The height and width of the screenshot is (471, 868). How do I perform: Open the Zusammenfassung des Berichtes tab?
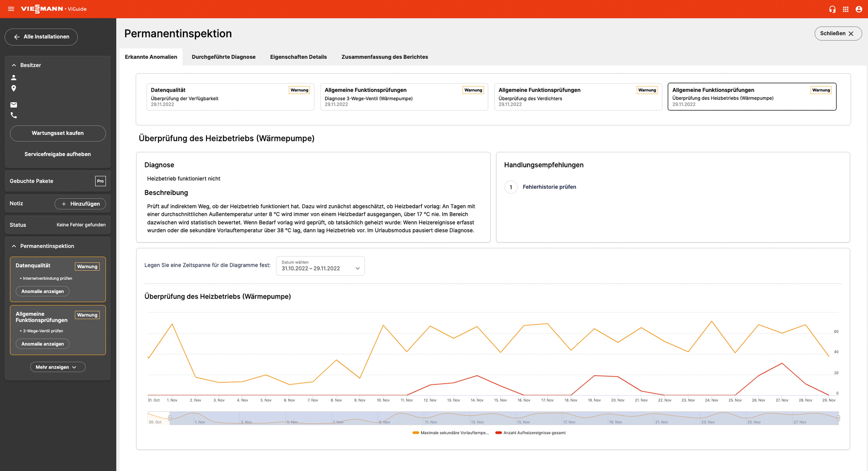pos(384,57)
